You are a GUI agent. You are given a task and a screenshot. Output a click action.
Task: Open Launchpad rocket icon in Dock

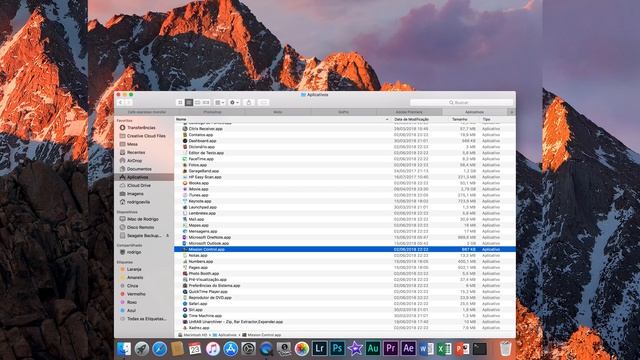(142, 349)
